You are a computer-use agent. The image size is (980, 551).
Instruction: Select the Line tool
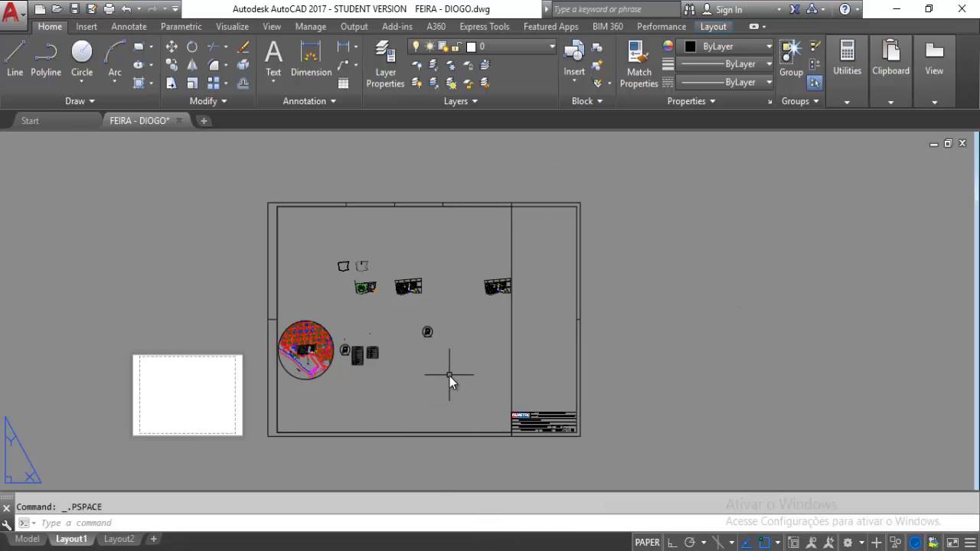(15, 60)
